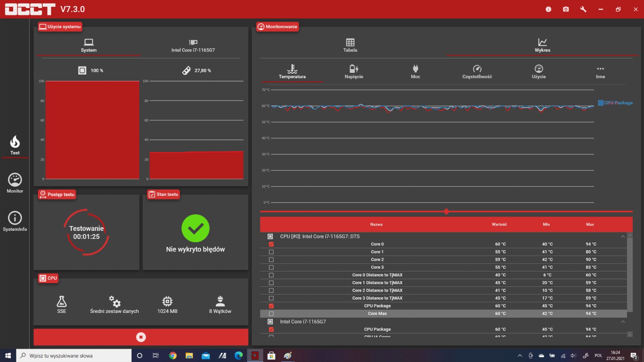Sort by the Max column header
Image resolution: width=644 pixels, height=362 pixels.
pos(590,224)
